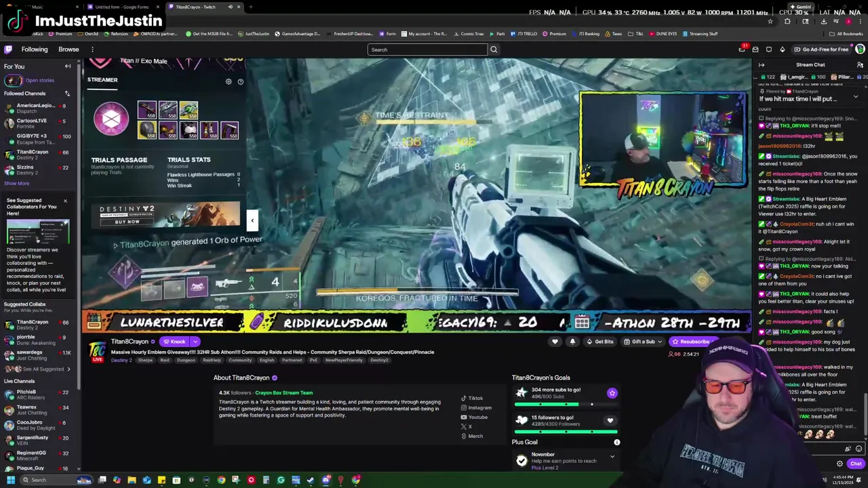Open CartoonLIVE followed channel
The image size is (868, 488).
[x=37, y=123]
